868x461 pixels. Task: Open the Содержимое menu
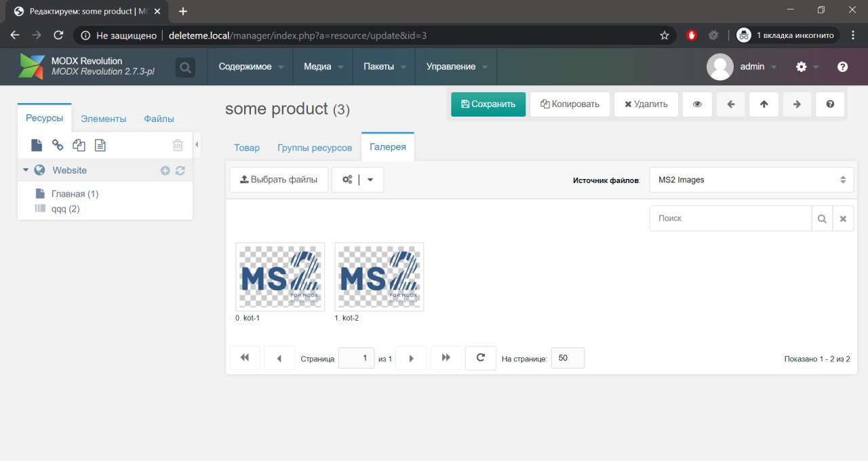[x=251, y=66]
